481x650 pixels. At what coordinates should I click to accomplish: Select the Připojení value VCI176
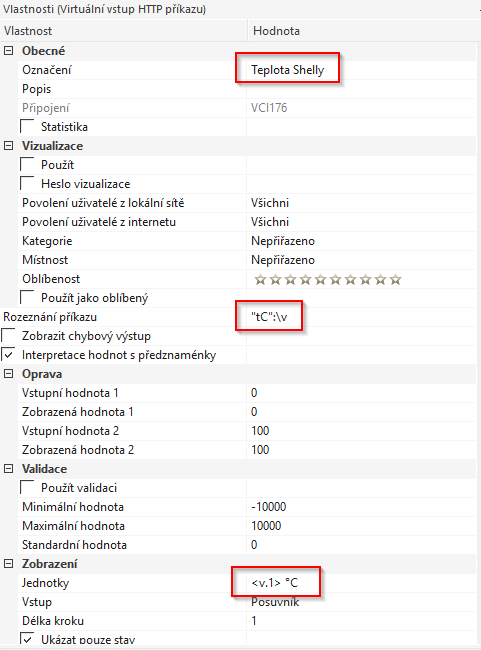269,108
